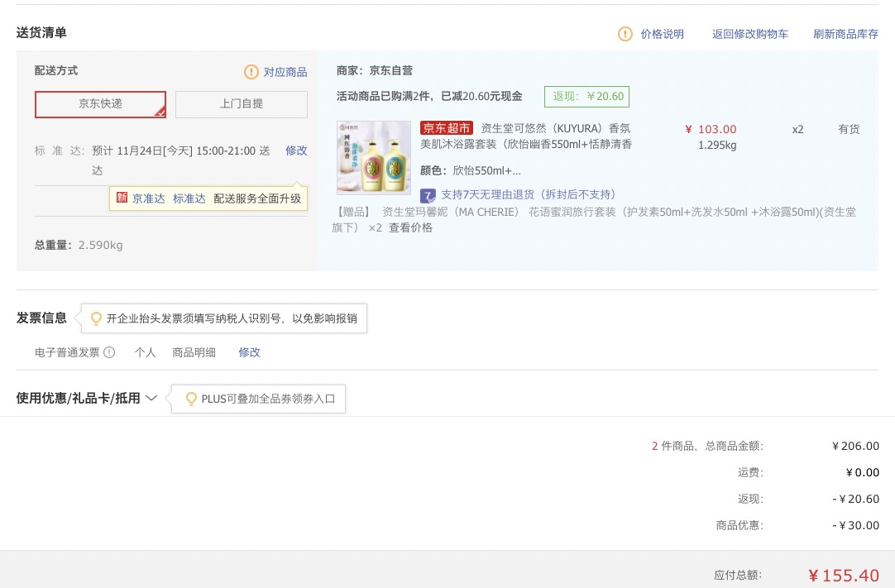Open 支持7天无理由退货 link
The image size is (895, 588).
(x=528, y=194)
